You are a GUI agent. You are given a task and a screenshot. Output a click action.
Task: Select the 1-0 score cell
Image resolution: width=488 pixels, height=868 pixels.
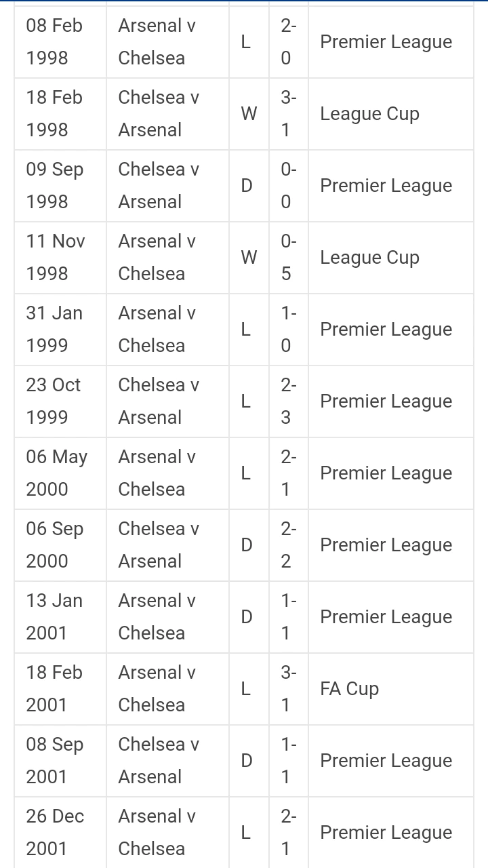pos(287,330)
